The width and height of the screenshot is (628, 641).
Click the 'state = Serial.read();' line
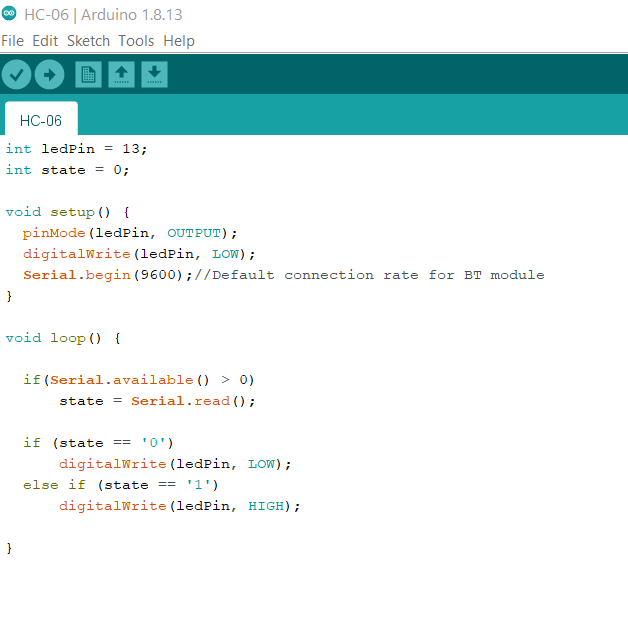pos(157,401)
